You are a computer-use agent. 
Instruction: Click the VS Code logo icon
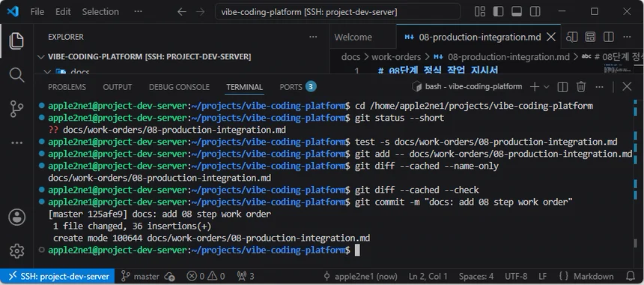[x=13, y=11]
